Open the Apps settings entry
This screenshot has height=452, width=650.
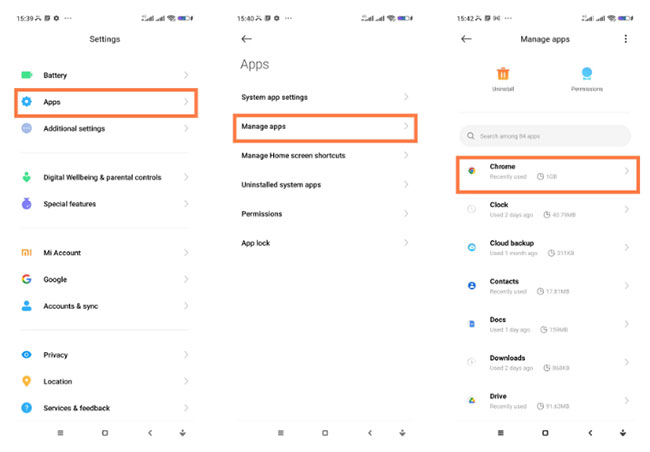pyautogui.click(x=106, y=102)
